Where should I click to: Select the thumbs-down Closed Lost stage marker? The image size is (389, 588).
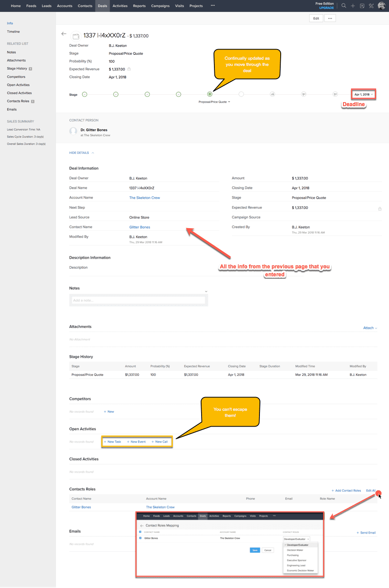click(303, 94)
